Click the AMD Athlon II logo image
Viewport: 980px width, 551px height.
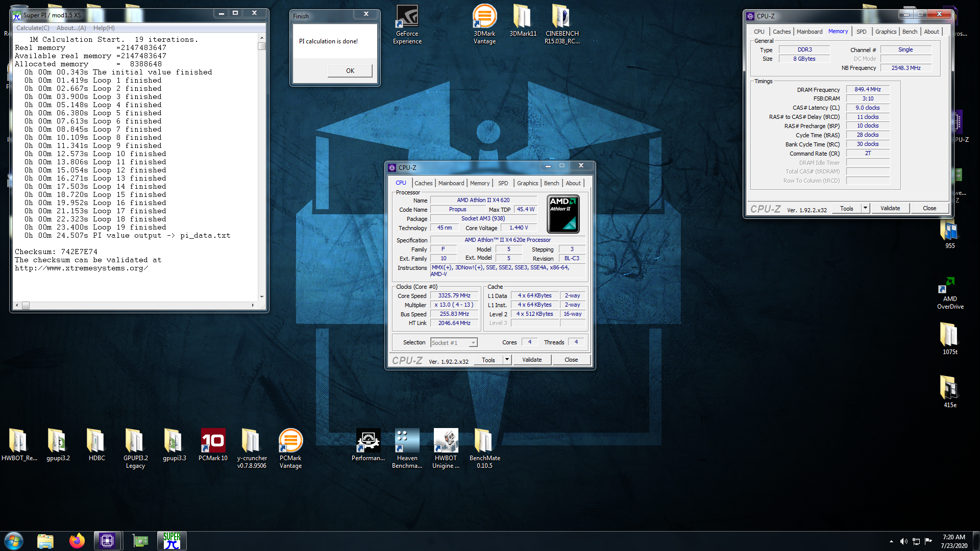563,214
